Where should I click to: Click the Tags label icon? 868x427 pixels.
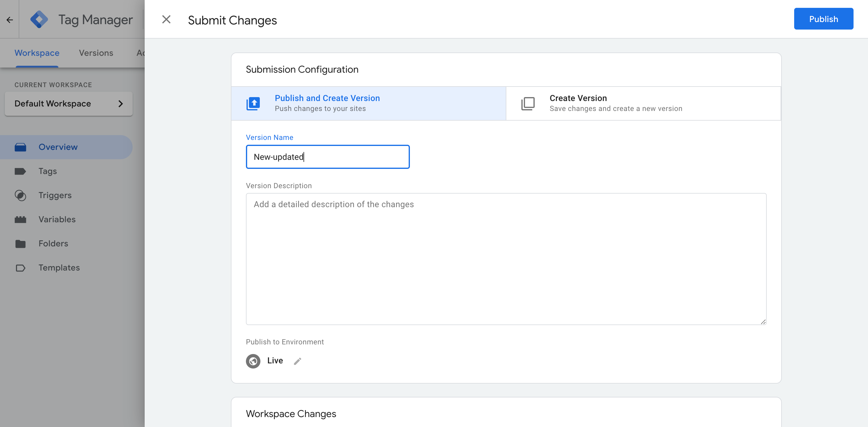click(x=20, y=171)
